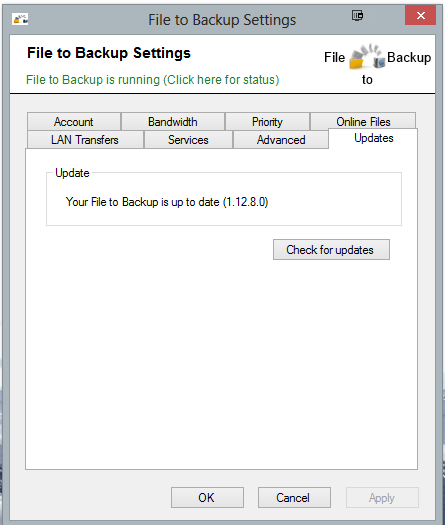Select the Updates tab

374,138
